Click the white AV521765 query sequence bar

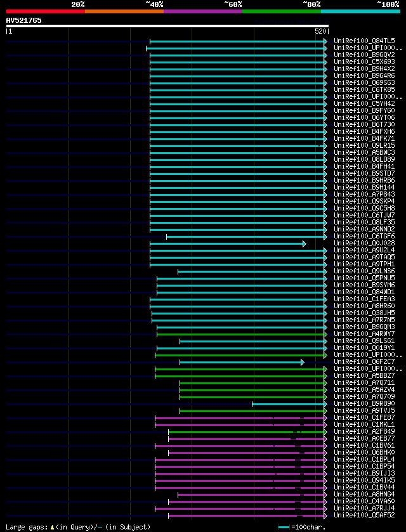coord(167,26)
